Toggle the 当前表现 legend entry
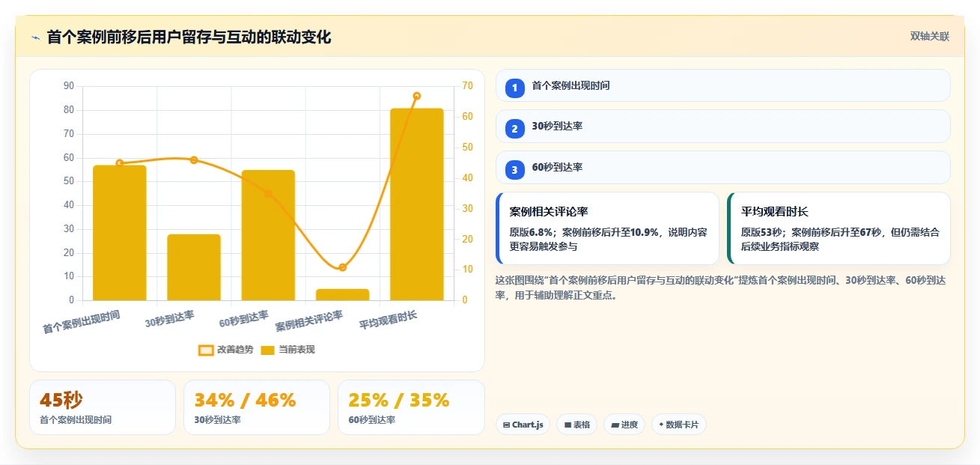The image size is (980, 465). click(x=287, y=350)
